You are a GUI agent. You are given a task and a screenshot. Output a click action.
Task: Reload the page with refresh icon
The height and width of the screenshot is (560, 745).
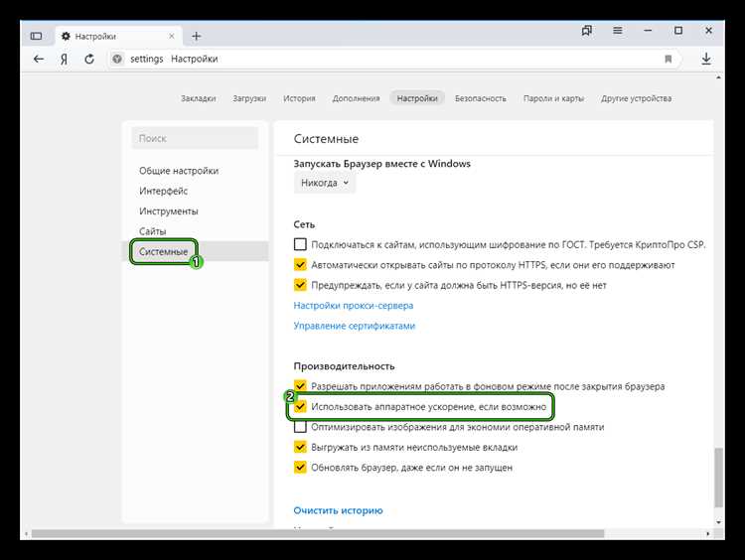click(89, 59)
